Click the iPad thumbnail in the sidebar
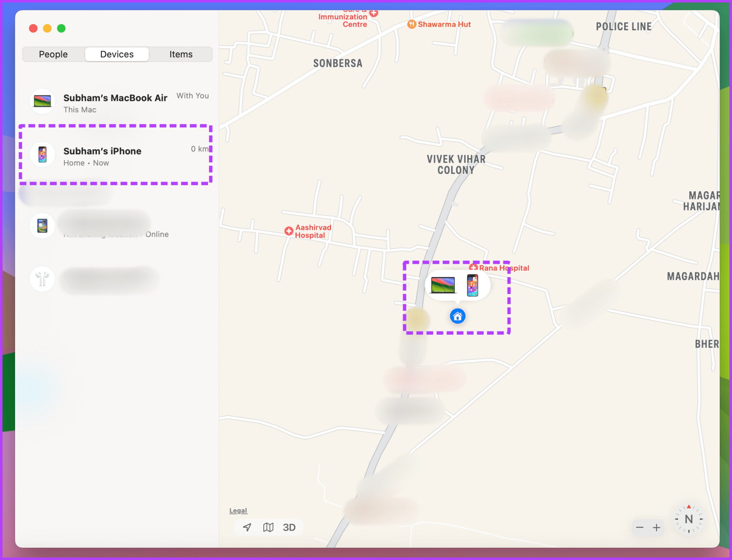The width and height of the screenshot is (732, 560). [x=42, y=225]
